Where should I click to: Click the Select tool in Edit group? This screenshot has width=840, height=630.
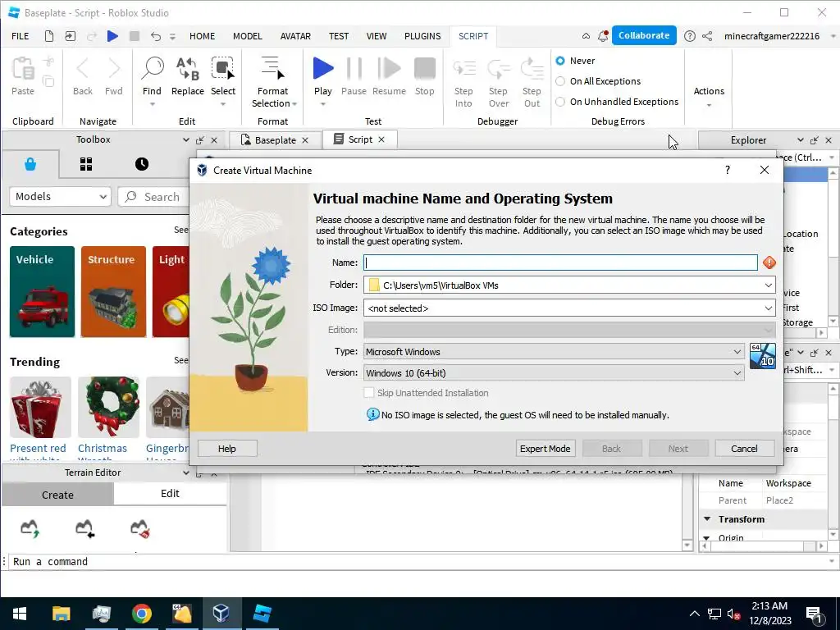click(223, 69)
